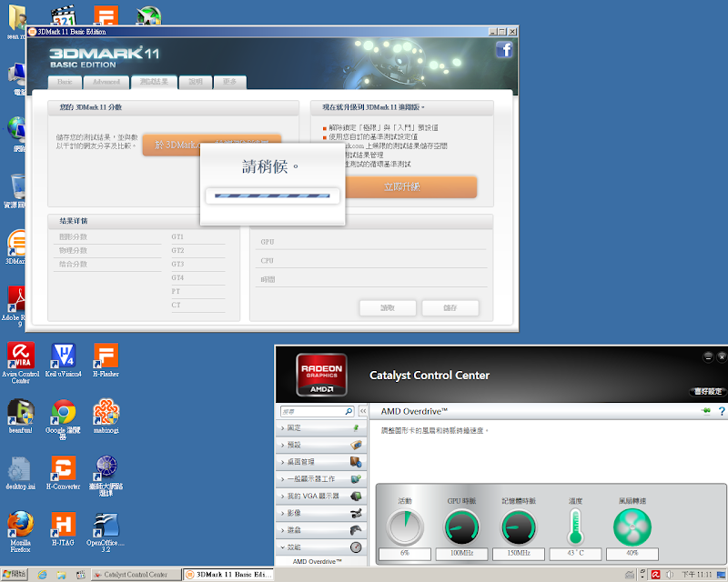
Task: Click the 記憶體時脈 memory clock gauge
Action: point(519,527)
